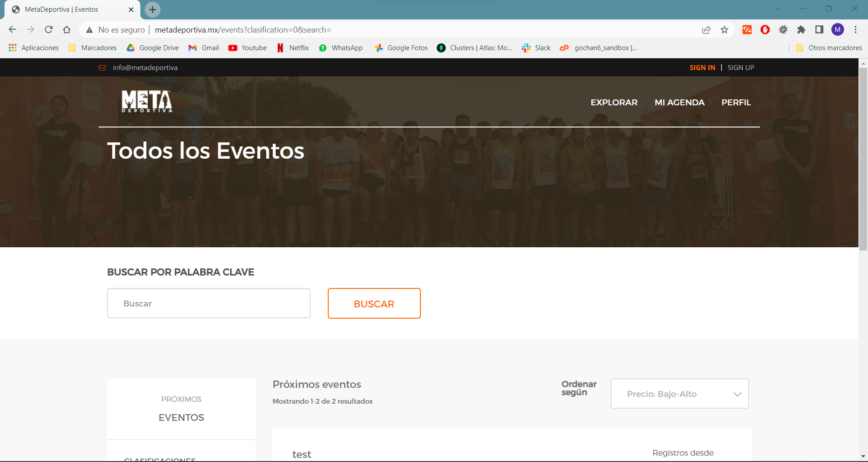Open the Marcadores bookmarks folder
Image resolution: width=868 pixels, height=462 pixels.
[93, 48]
